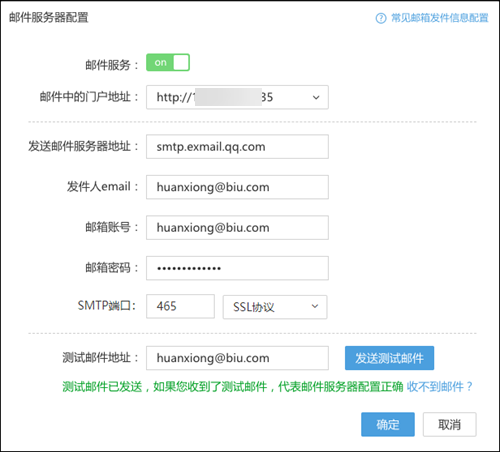Image resolution: width=500 pixels, height=453 pixels.
Task: Click the 邮件服务器配置 dialog title
Action: (x=49, y=17)
